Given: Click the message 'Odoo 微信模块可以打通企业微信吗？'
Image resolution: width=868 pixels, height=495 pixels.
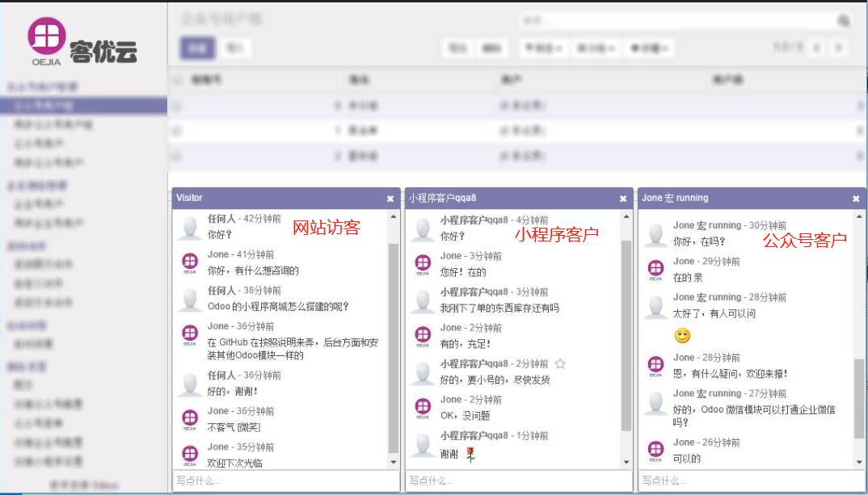Looking at the screenshot, I should click(x=754, y=416).
